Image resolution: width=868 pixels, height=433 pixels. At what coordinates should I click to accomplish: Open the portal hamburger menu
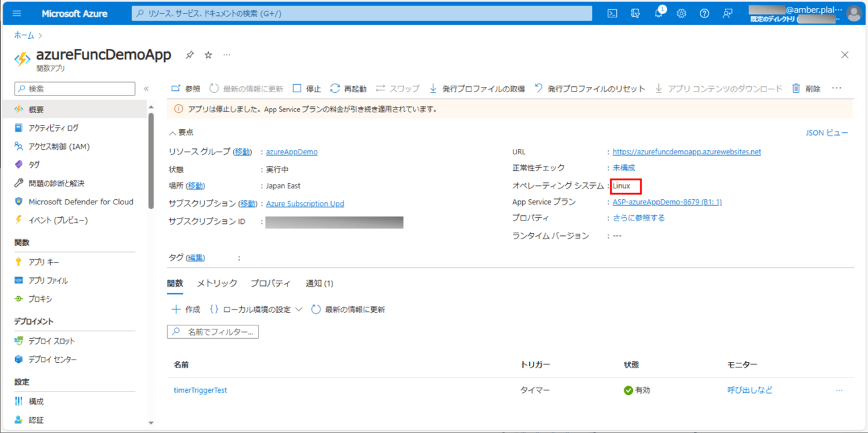pyautogui.click(x=17, y=13)
